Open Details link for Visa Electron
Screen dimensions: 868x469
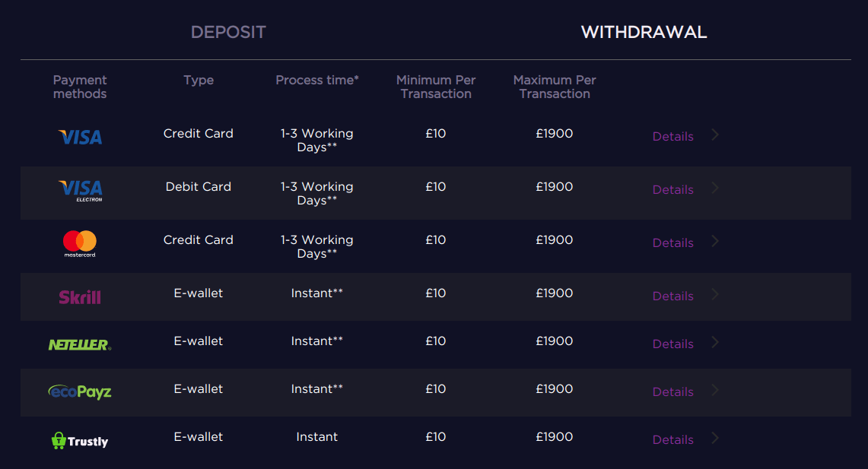pos(672,190)
